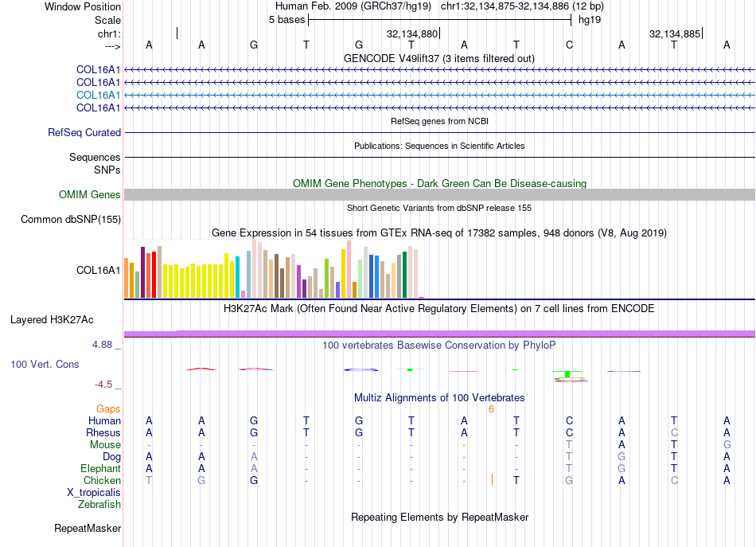Open Short Genetic Variants from dbSNP title
Viewport: 756px width, 547px height.
(x=439, y=208)
